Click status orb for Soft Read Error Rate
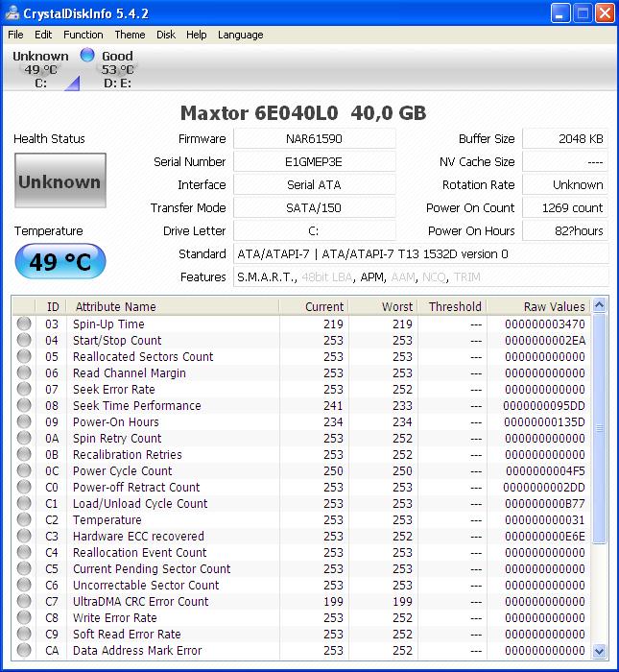Image resolution: width=619 pixels, height=672 pixels. (x=24, y=633)
